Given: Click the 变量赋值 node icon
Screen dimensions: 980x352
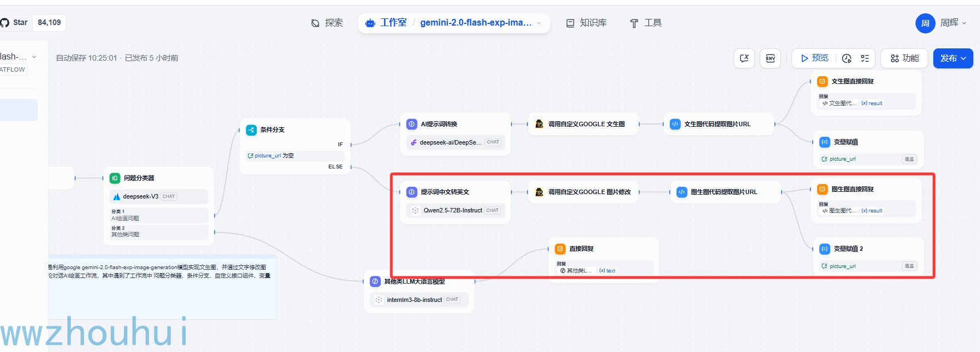Looking at the screenshot, I should coord(824,142).
